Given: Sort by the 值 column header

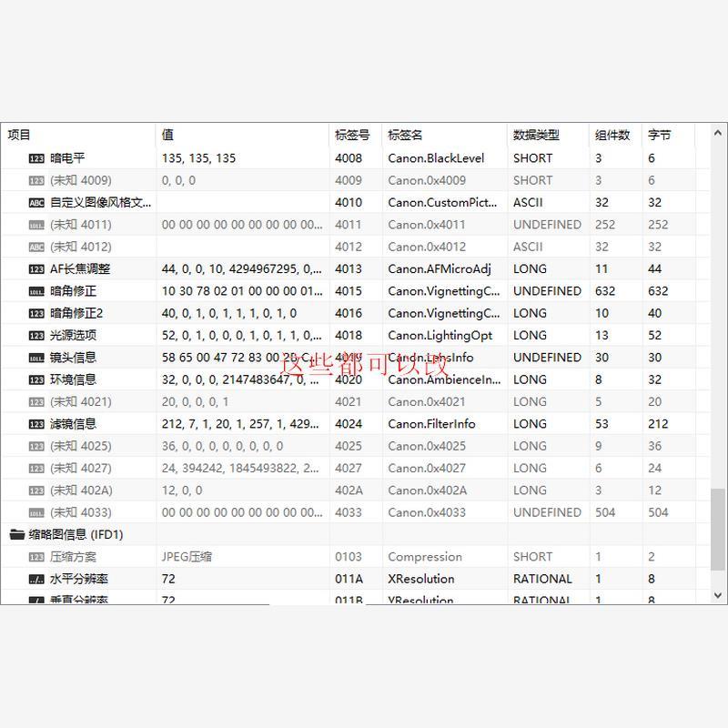Looking at the screenshot, I should [242, 135].
